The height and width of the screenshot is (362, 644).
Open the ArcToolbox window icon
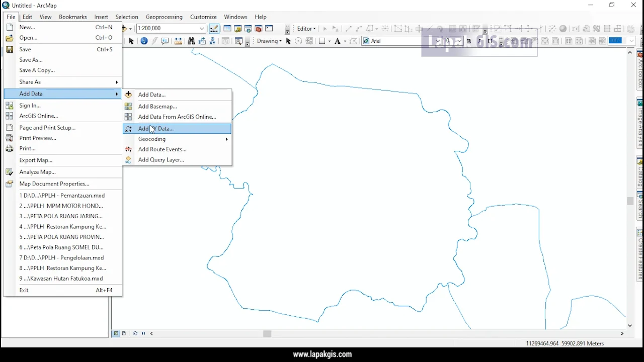click(259, 29)
